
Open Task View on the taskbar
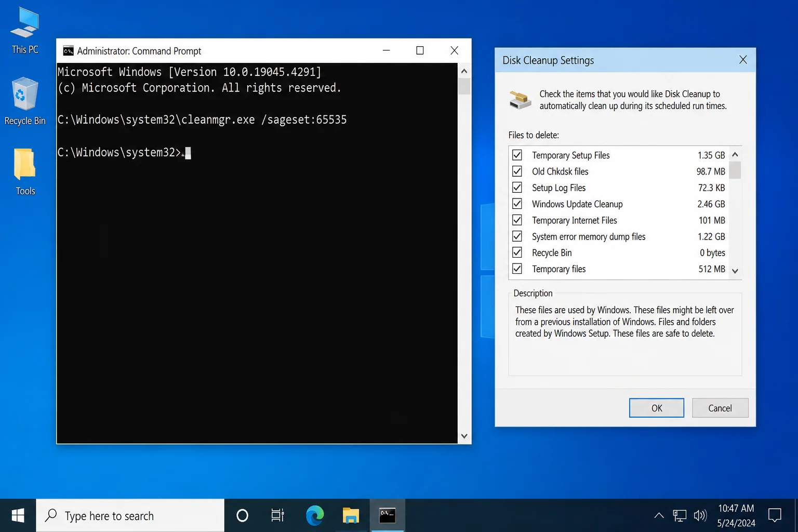coord(277,515)
